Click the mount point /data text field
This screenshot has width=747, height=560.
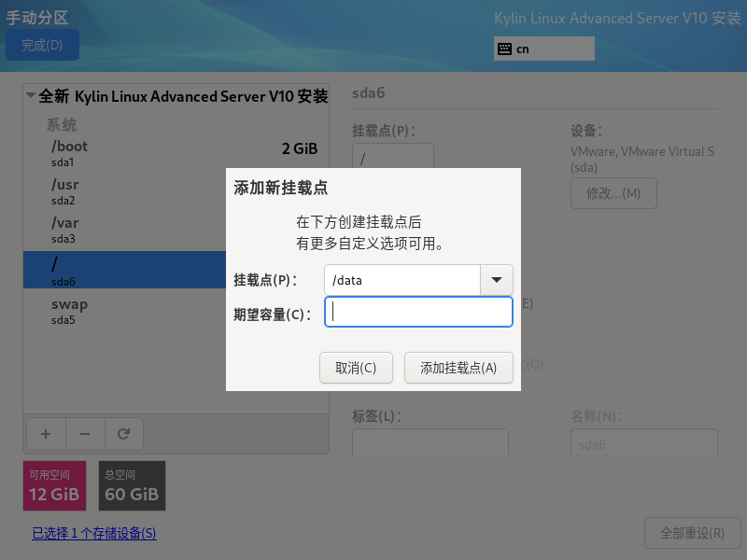point(402,279)
